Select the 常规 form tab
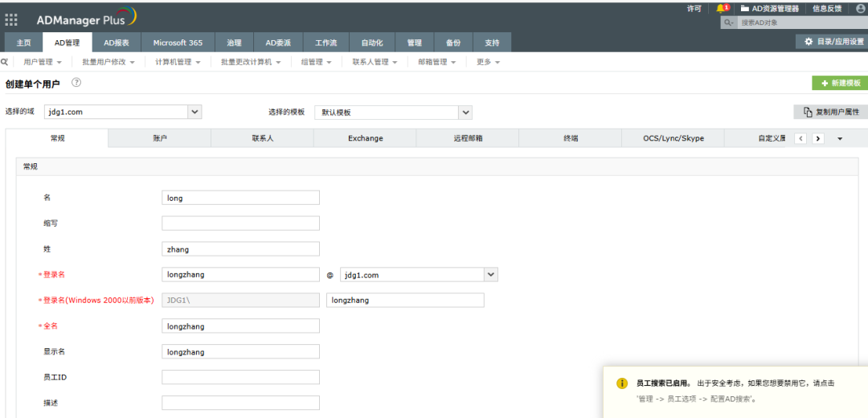The height and width of the screenshot is (418, 868). (x=57, y=138)
